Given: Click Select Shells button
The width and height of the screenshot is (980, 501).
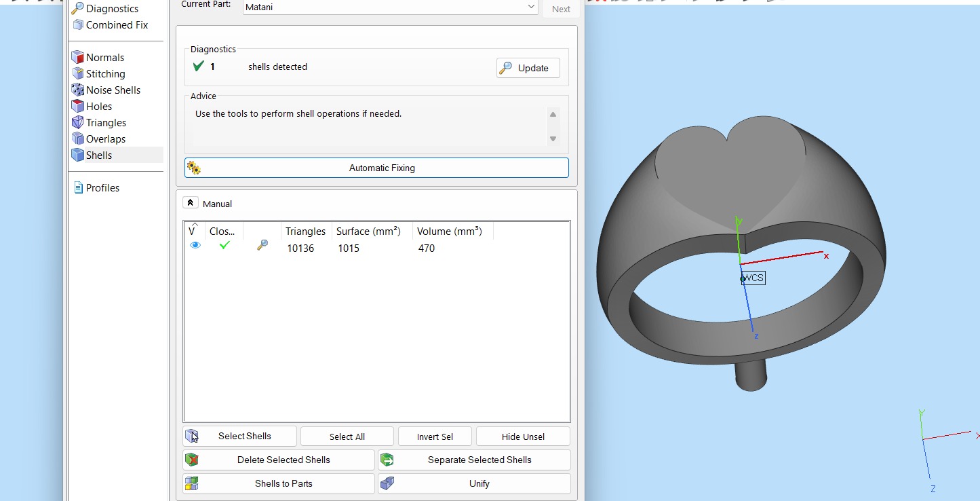Looking at the screenshot, I should (239, 436).
